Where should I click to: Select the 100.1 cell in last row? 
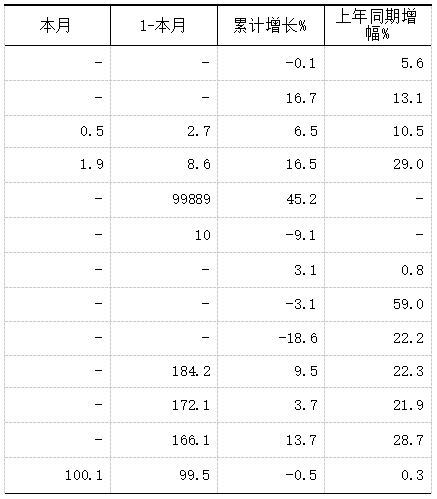(x=57, y=475)
